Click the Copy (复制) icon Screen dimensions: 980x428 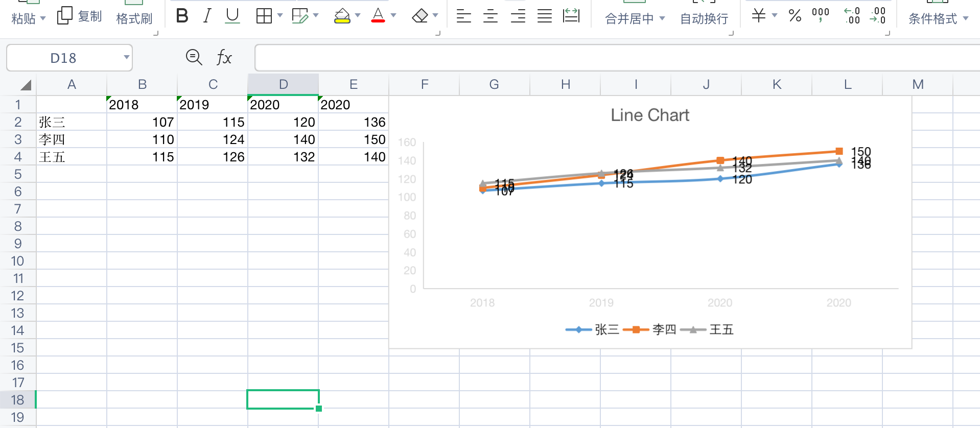pos(65,15)
